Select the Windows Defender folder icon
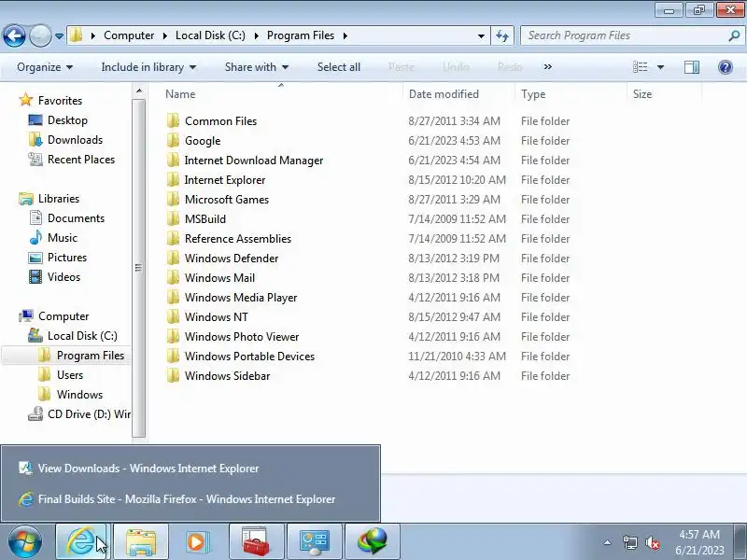The width and height of the screenshot is (747, 560). coord(173,258)
